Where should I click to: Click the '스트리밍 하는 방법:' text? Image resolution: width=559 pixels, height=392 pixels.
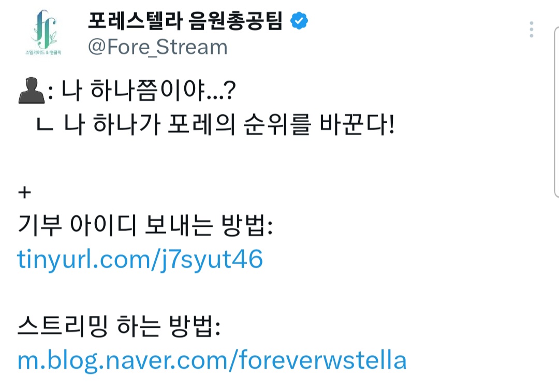[119, 327]
